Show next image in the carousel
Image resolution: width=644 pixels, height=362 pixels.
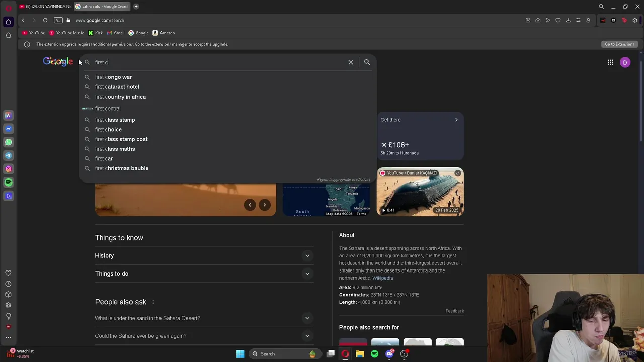coord(265,205)
